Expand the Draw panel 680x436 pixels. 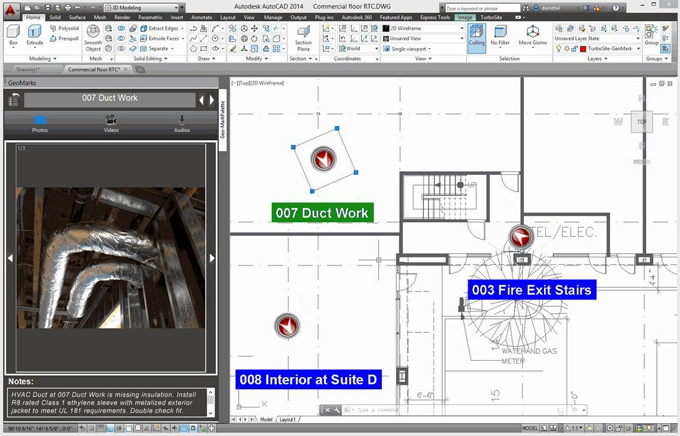pyautogui.click(x=206, y=59)
